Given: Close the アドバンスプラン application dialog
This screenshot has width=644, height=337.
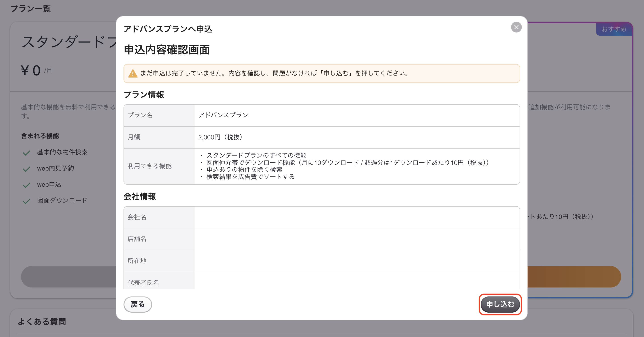Looking at the screenshot, I should click(x=516, y=27).
